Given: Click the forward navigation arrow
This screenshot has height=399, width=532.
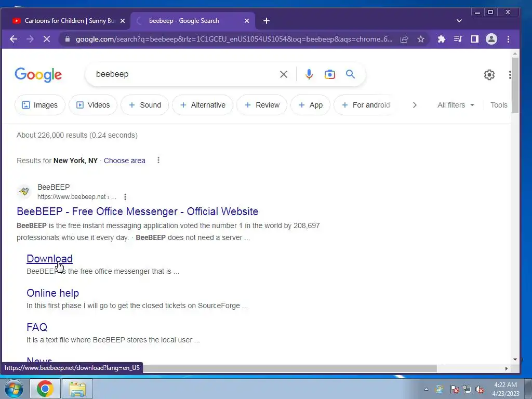Looking at the screenshot, I should point(30,39).
